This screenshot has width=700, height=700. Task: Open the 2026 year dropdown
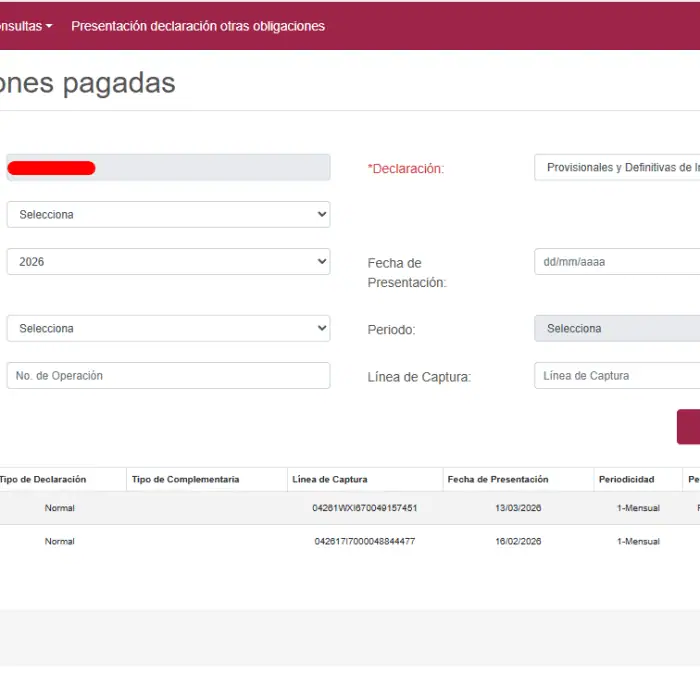(x=168, y=262)
